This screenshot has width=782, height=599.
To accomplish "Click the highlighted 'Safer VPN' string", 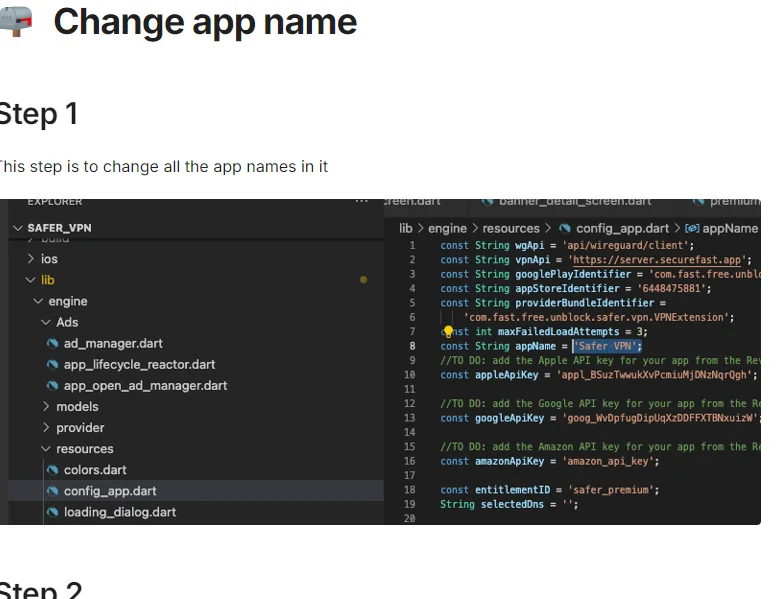I will (x=605, y=346).
